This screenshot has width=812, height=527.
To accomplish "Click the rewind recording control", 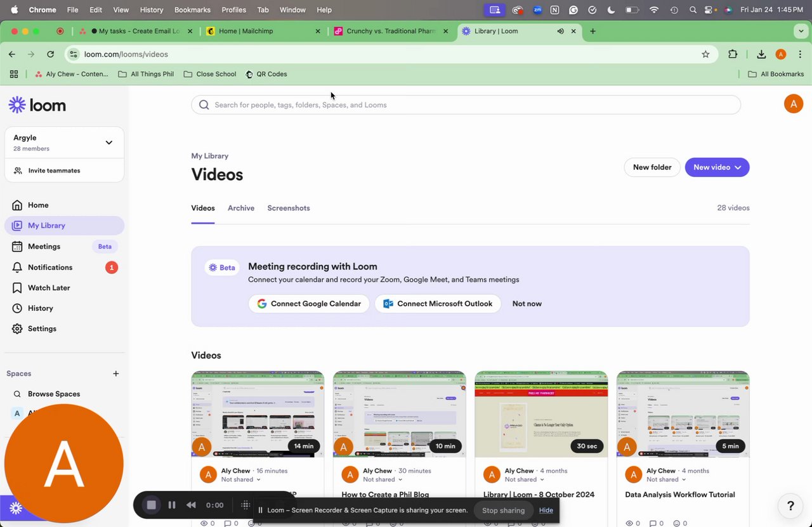I will click(x=191, y=505).
